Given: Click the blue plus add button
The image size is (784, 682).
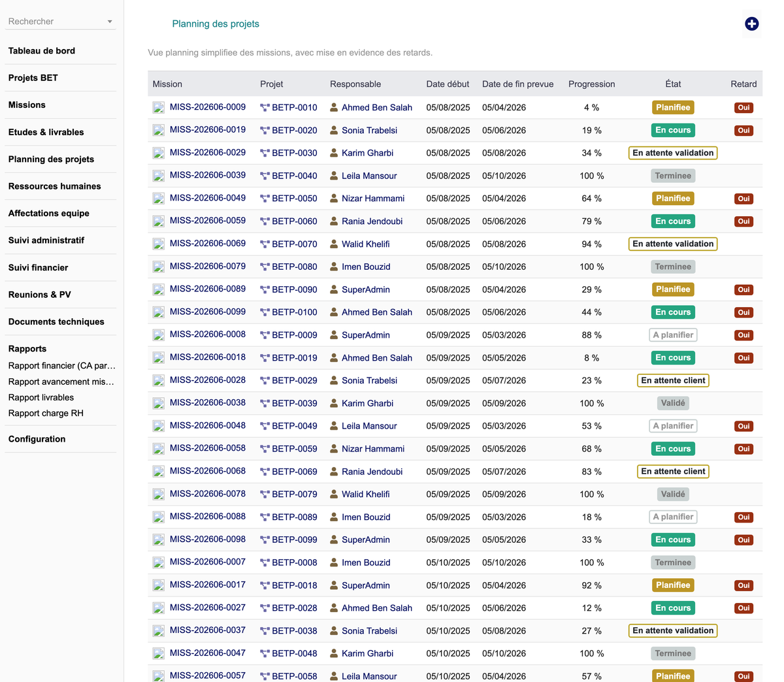Looking at the screenshot, I should (751, 24).
